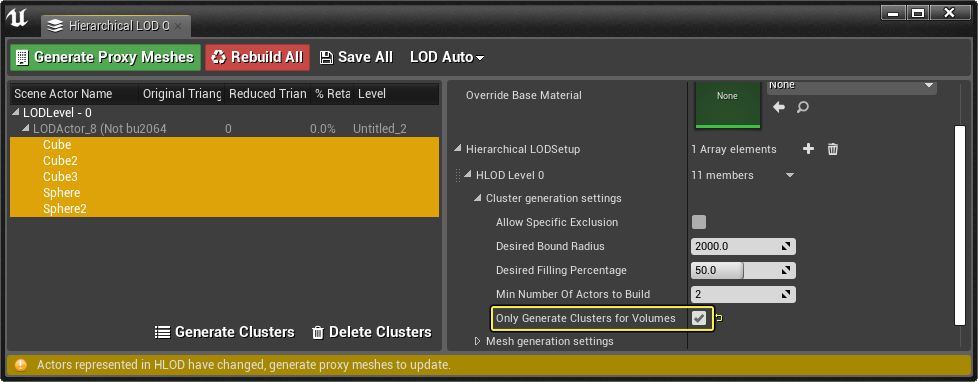Image resolution: width=978 pixels, height=382 pixels.
Task: Use the selected asset via the arrow icon
Action: click(x=778, y=107)
